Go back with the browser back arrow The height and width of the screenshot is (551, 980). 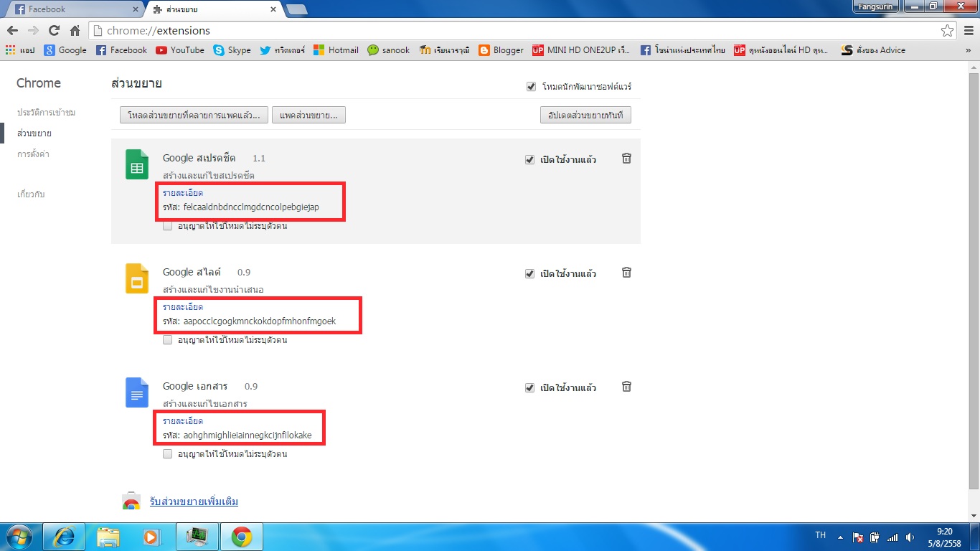click(x=13, y=31)
